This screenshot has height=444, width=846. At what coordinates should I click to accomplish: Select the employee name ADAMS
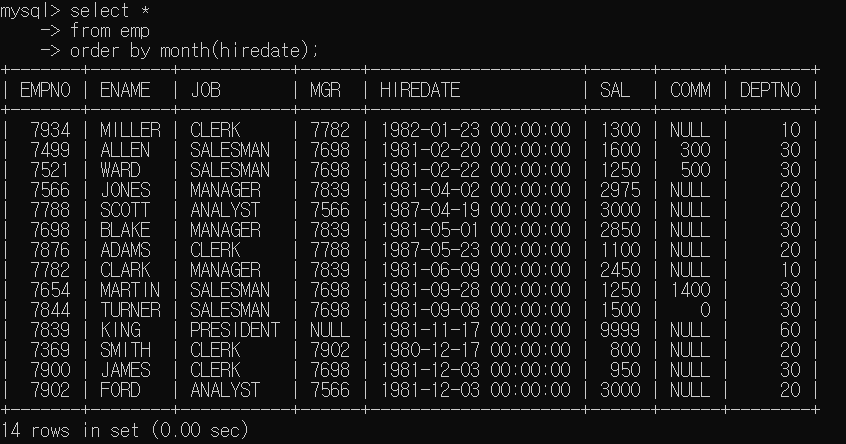[125, 250]
